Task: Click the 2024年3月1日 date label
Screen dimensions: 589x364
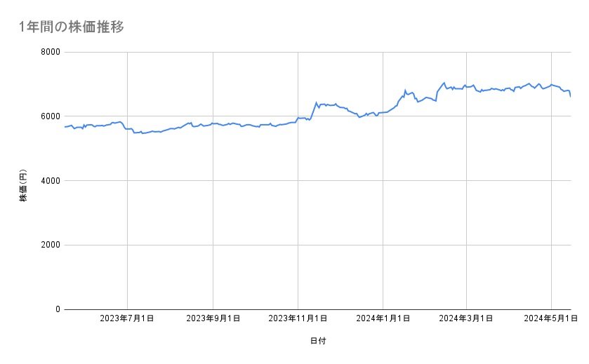Action: (x=466, y=319)
